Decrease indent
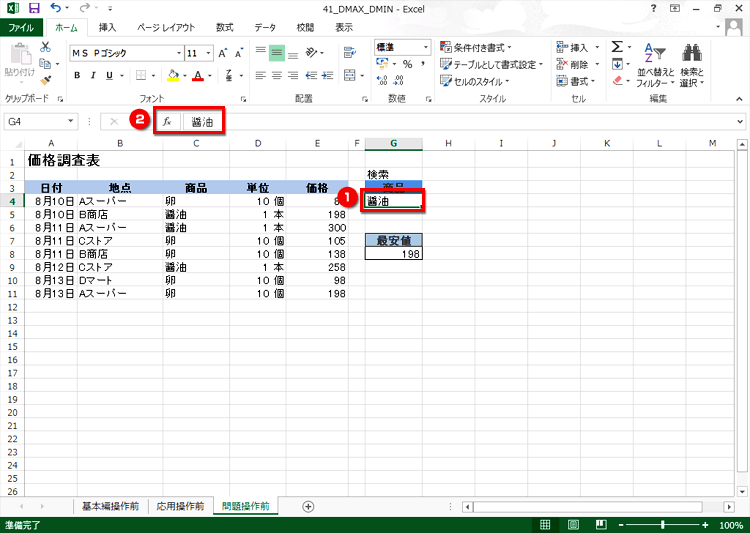Screen dimensions: 750x533 tap(311, 76)
